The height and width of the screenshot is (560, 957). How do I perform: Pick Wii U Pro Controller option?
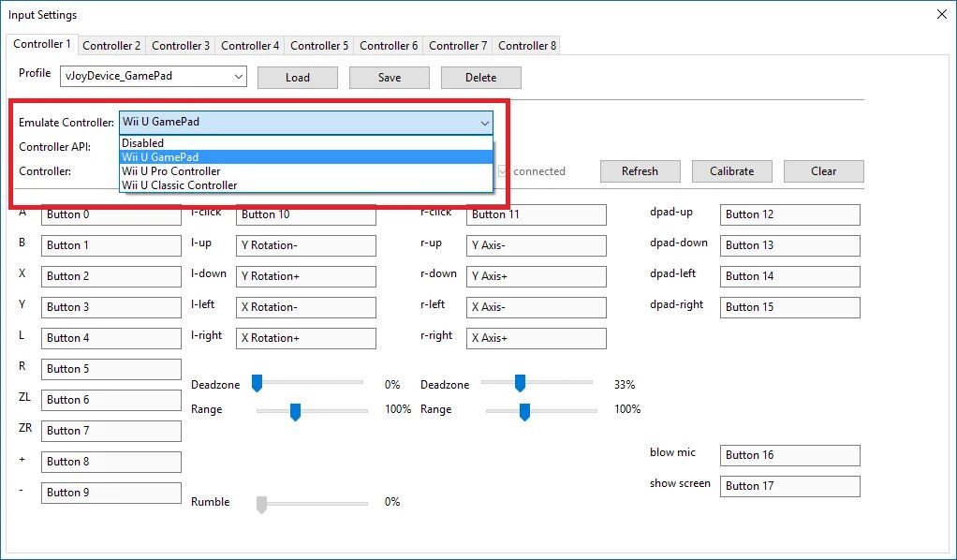[x=306, y=171]
